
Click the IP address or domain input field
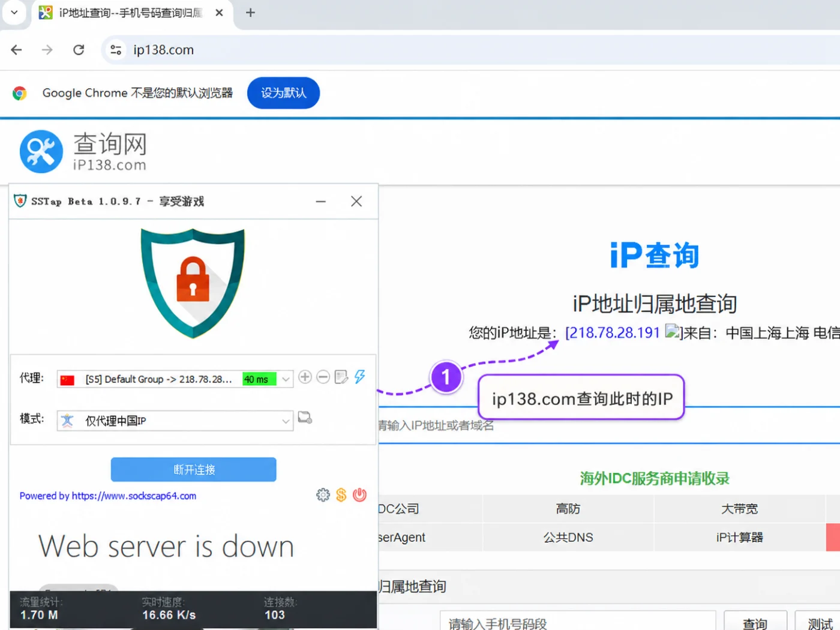click(x=608, y=425)
